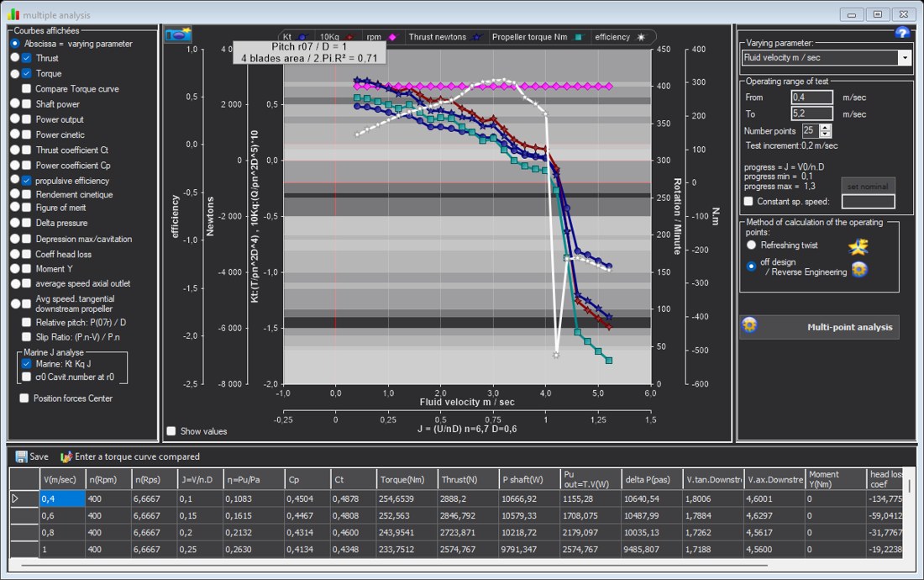924x580 pixels.
Task: Click the camera snapshot icon above chart
Action: 178,34
